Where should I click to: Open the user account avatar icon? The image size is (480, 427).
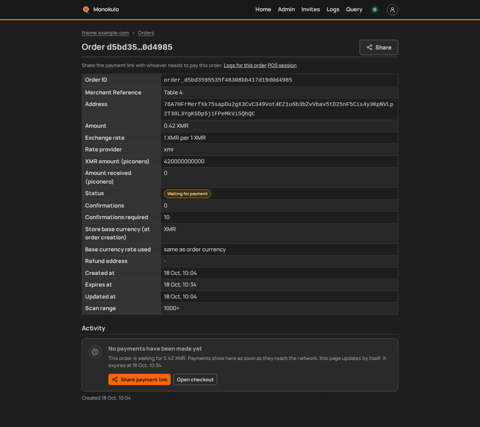392,10
